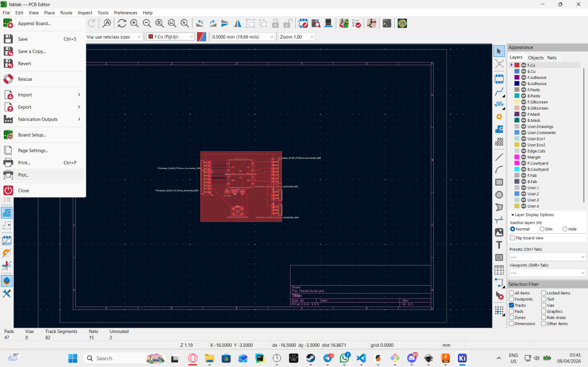Set inactive layers to Dim
Viewport: 588px width, 367px height.
click(542, 229)
